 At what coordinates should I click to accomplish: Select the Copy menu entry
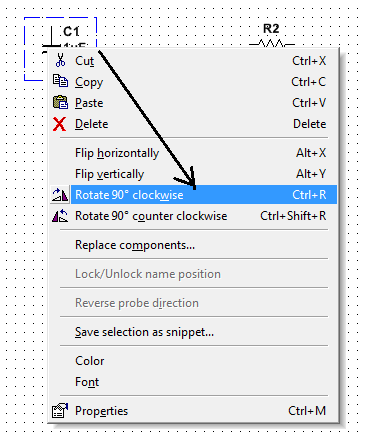coord(193,82)
